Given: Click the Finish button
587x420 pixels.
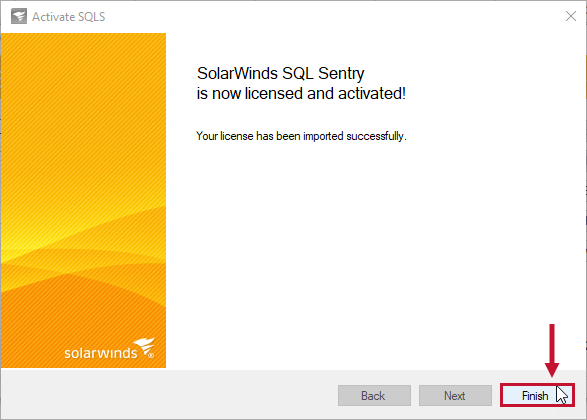Looking at the screenshot, I should coord(537,395).
